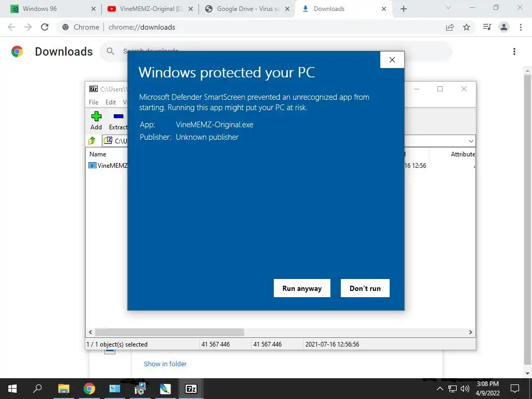The height and width of the screenshot is (399, 532).
Task: Open the File menu in 7-Zip
Action: [94, 102]
